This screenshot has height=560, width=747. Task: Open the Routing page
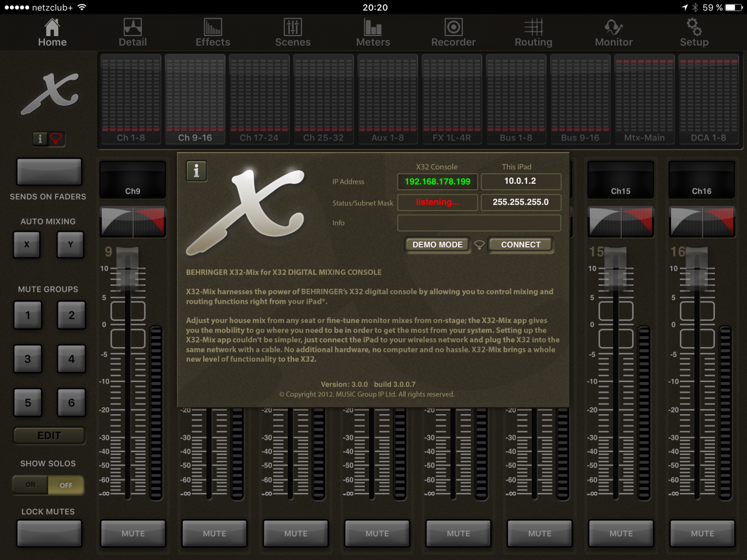coord(533,33)
